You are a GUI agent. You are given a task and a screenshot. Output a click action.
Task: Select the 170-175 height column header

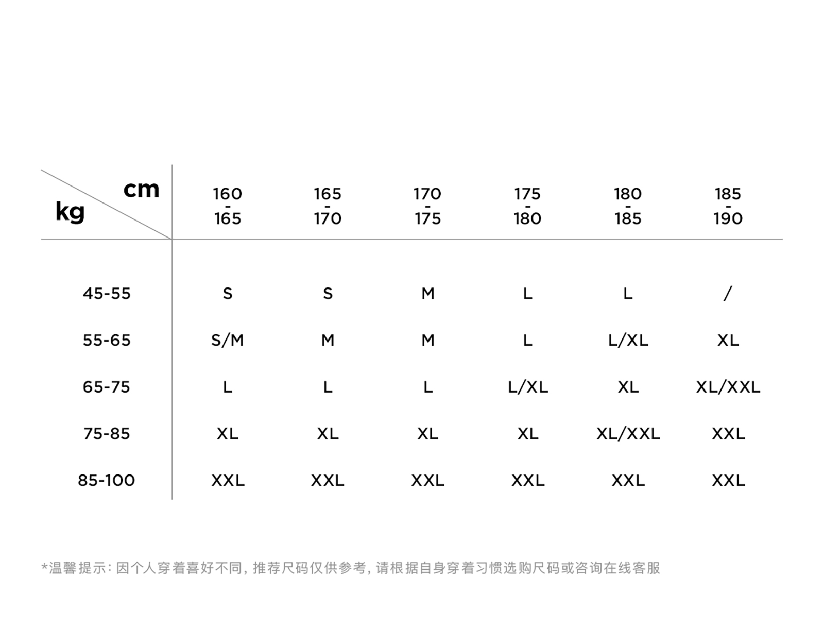point(427,206)
